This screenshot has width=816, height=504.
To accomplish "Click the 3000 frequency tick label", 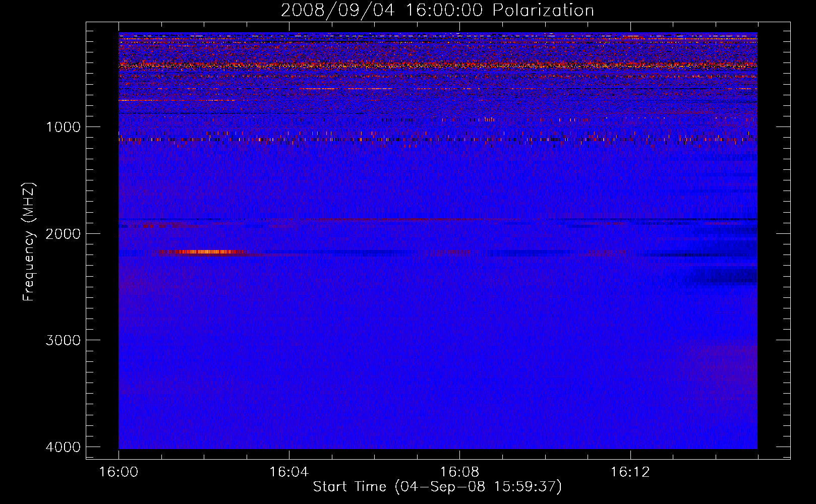I will point(63,340).
